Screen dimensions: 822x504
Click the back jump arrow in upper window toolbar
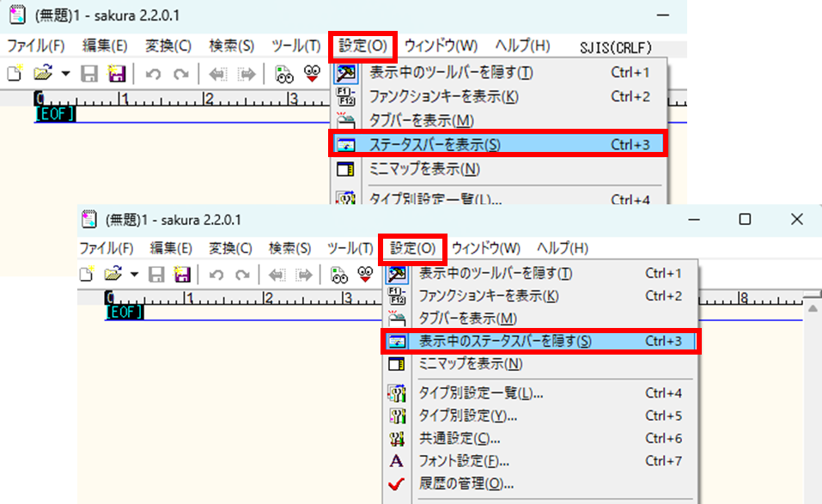pyautogui.click(x=217, y=75)
